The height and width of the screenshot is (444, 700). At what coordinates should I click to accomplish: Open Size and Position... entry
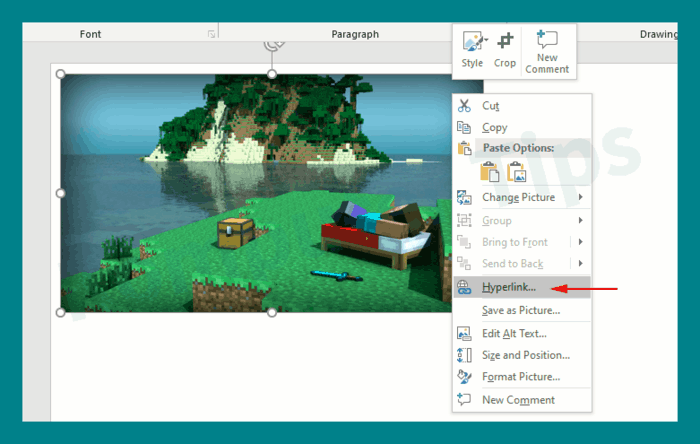(522, 355)
